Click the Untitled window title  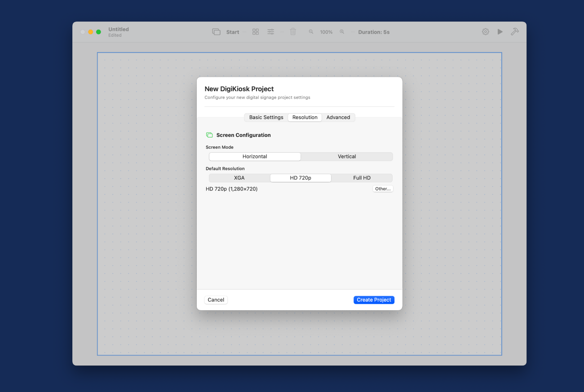point(119,29)
